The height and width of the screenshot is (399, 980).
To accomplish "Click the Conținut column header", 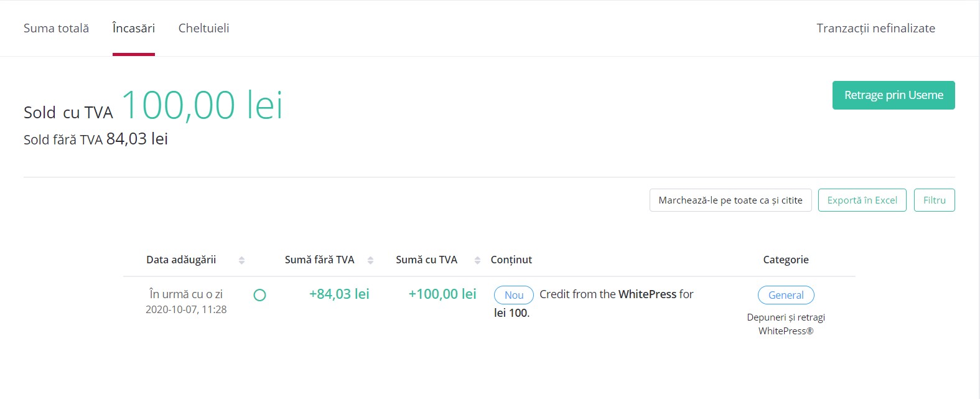I will click(x=511, y=260).
